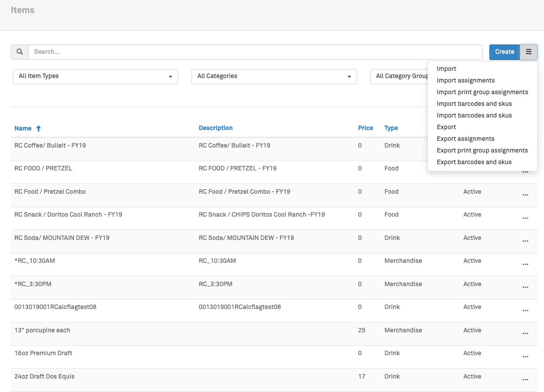
Task: Sort items by the Price column header
Action: (x=366, y=128)
